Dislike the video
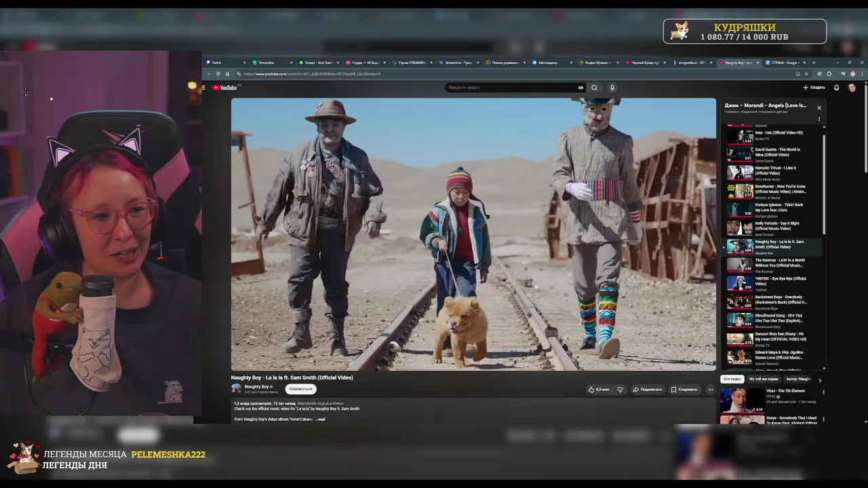The height and width of the screenshot is (488, 868). pyautogui.click(x=619, y=390)
